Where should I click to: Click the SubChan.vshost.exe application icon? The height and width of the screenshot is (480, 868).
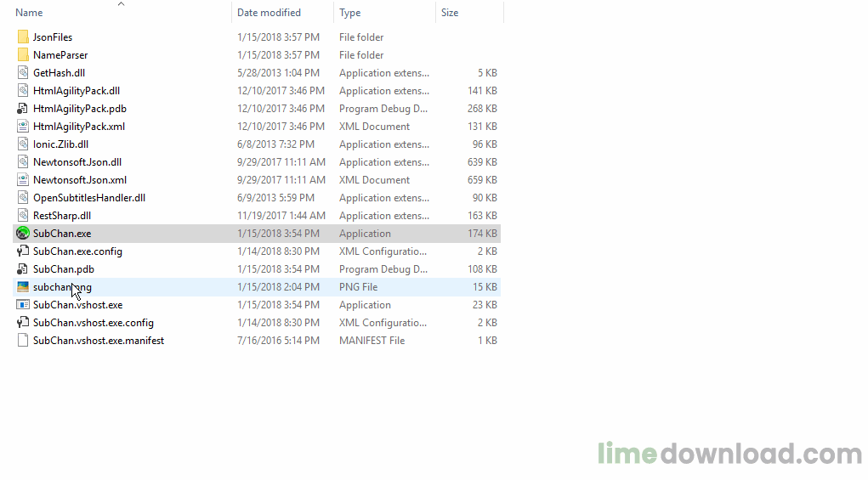tap(23, 305)
